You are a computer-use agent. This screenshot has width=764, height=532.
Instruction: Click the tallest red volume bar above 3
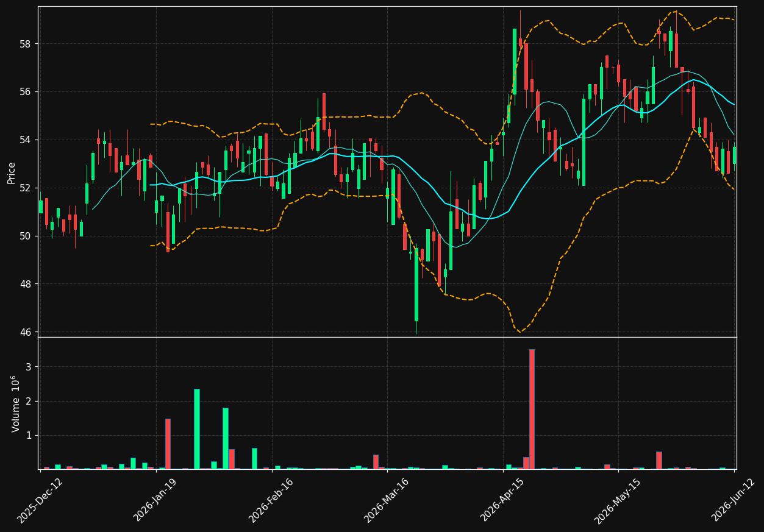point(532,409)
